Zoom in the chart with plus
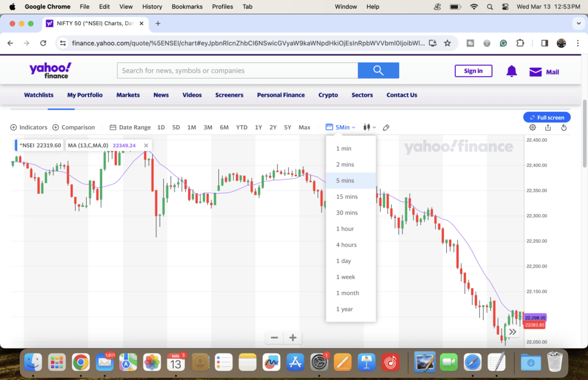The image size is (588, 380). (293, 338)
